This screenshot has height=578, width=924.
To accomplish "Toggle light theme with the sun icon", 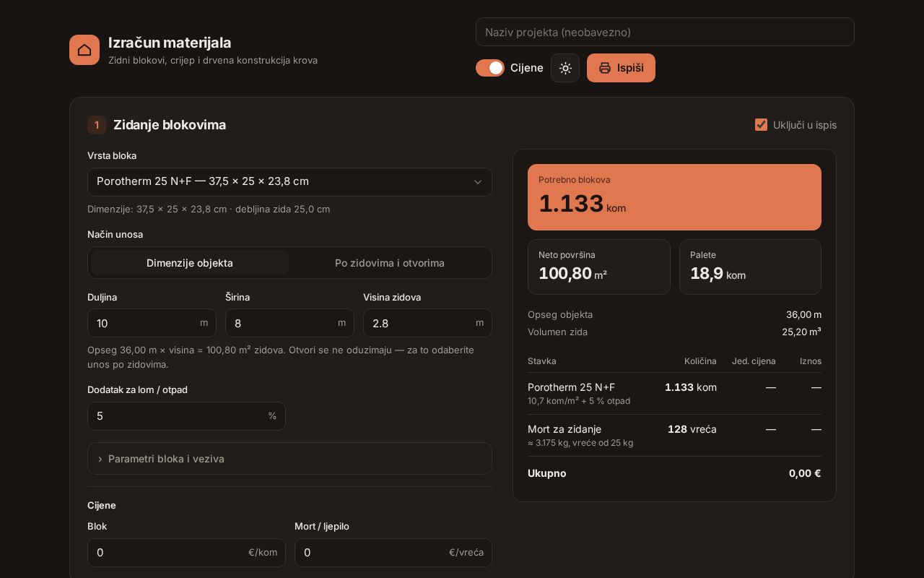I will [x=565, y=68].
